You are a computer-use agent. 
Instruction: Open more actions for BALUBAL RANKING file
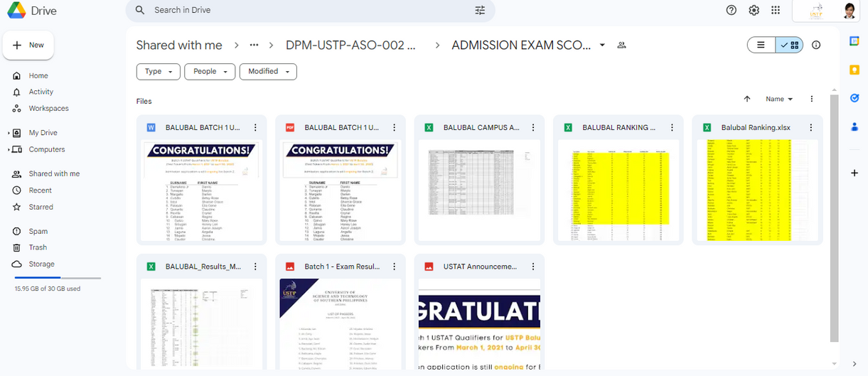tap(672, 127)
